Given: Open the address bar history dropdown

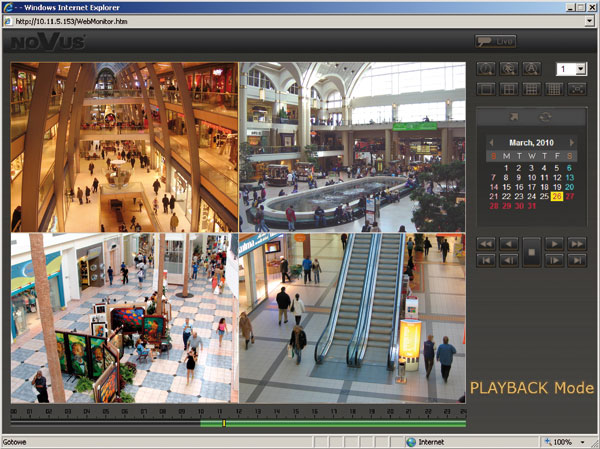Looking at the screenshot, I should [590, 21].
